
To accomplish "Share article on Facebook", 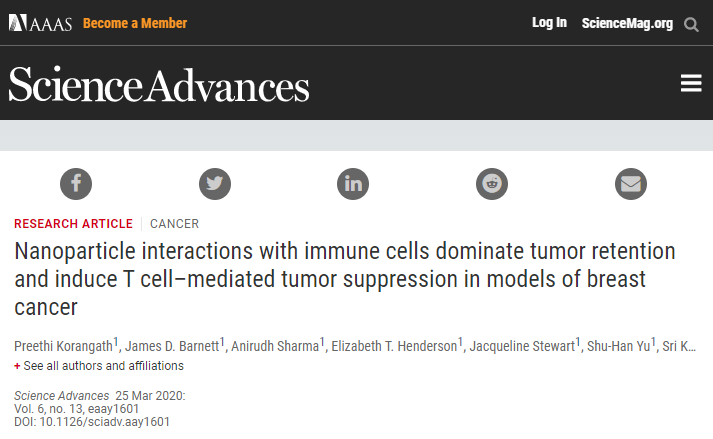I will tap(76, 184).
